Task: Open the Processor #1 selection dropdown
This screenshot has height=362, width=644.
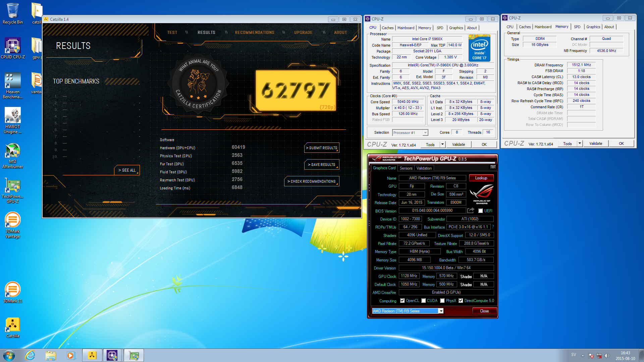Action: pyautogui.click(x=410, y=133)
